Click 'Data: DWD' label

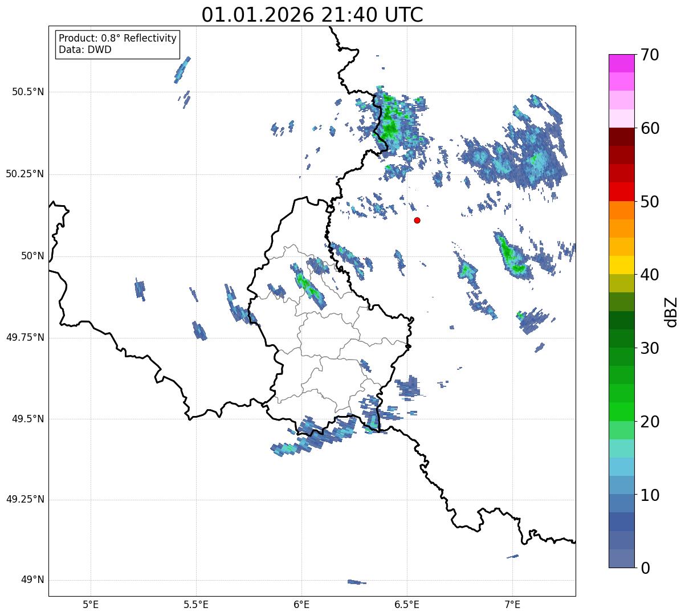point(85,50)
